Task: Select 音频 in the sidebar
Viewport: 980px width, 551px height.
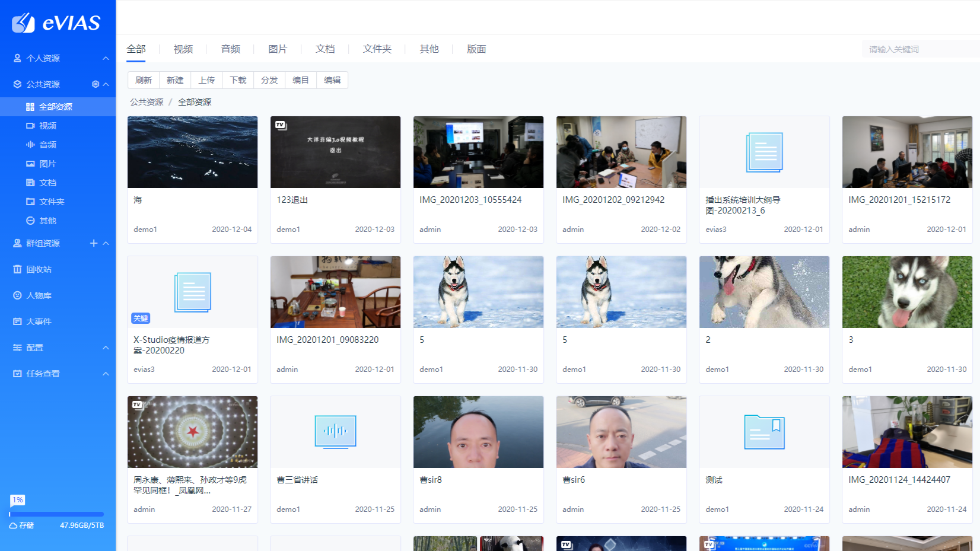Action: (47, 145)
